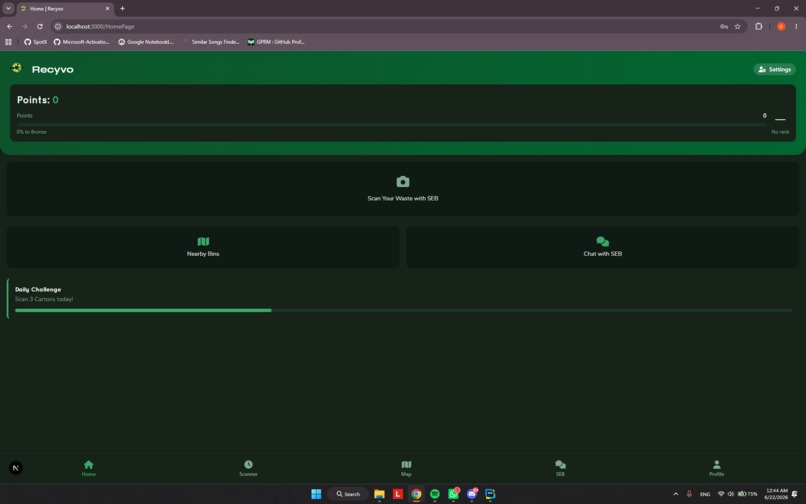Viewport: 806px width, 504px height.
Task: Open the Windows Start menu
Action: pyautogui.click(x=316, y=494)
